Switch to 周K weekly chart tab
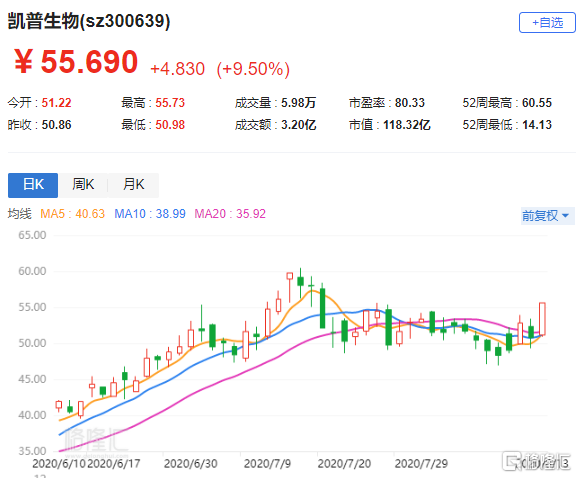Image resolution: width=577 pixels, height=478 pixels. click(x=83, y=185)
